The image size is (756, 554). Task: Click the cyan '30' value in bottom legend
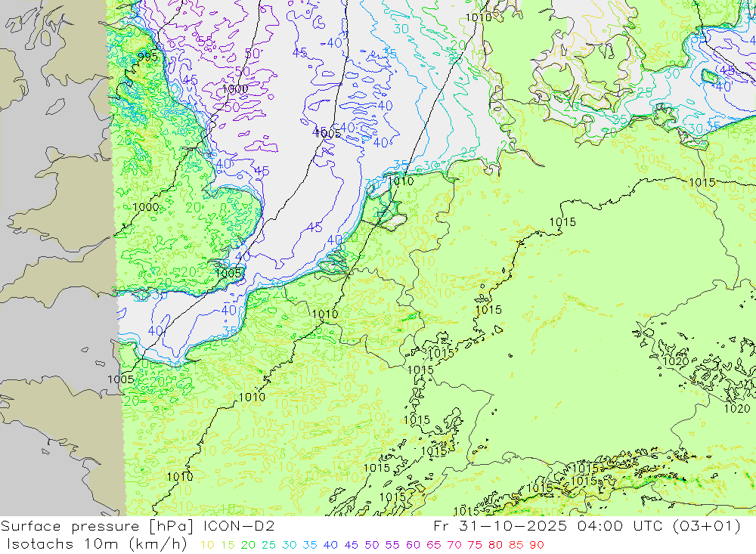(x=290, y=545)
